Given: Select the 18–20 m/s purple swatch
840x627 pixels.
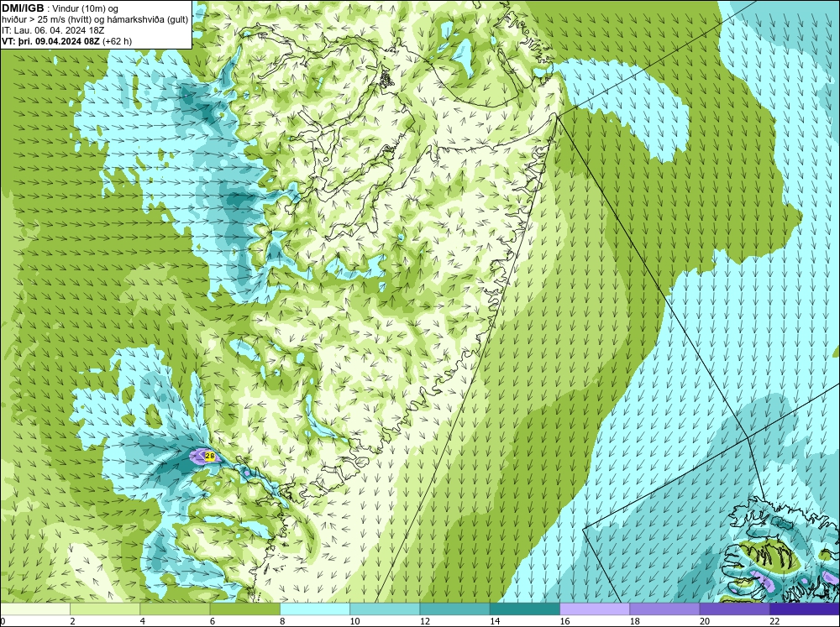Looking at the screenshot, I should [x=664, y=609].
